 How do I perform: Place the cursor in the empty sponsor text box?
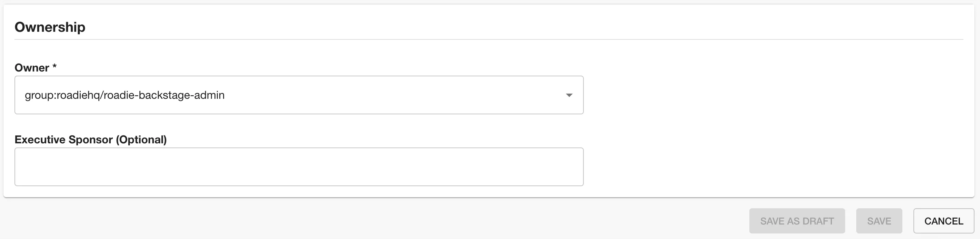[299, 166]
